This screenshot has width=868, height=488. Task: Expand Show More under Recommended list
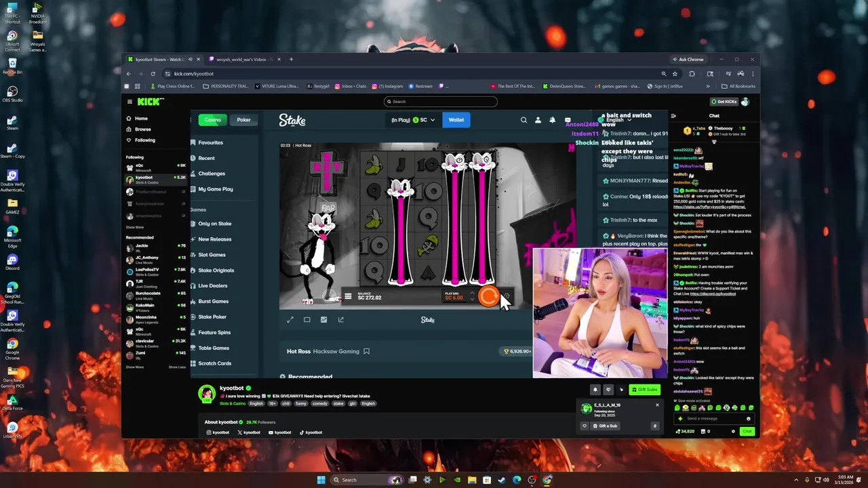pyautogui.click(x=134, y=367)
